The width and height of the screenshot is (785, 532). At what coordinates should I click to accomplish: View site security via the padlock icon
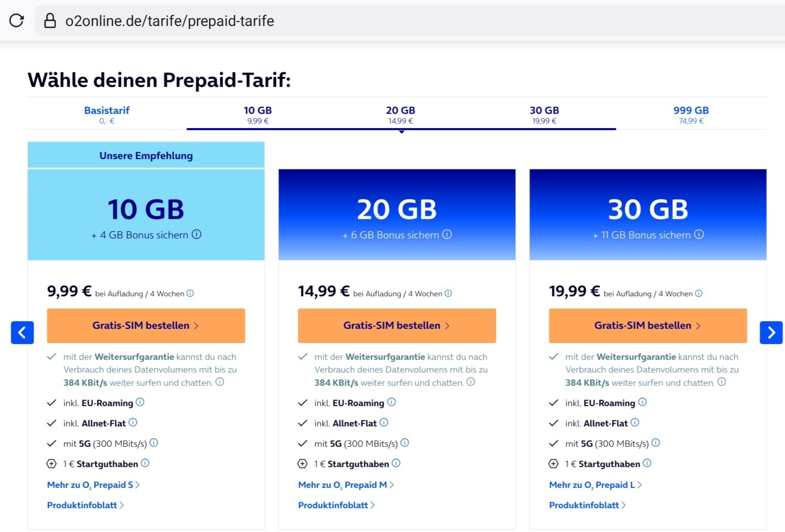coord(50,20)
